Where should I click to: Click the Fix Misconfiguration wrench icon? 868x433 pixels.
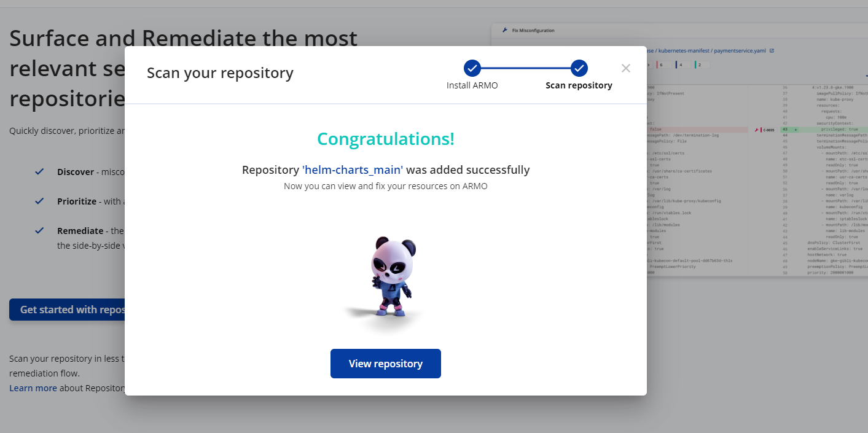[505, 29]
